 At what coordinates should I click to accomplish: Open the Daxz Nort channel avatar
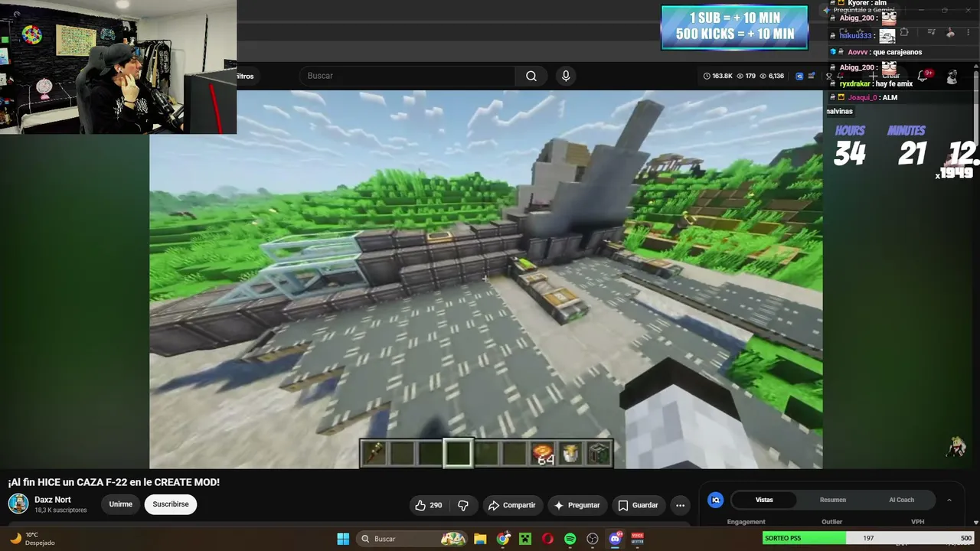[x=18, y=504]
